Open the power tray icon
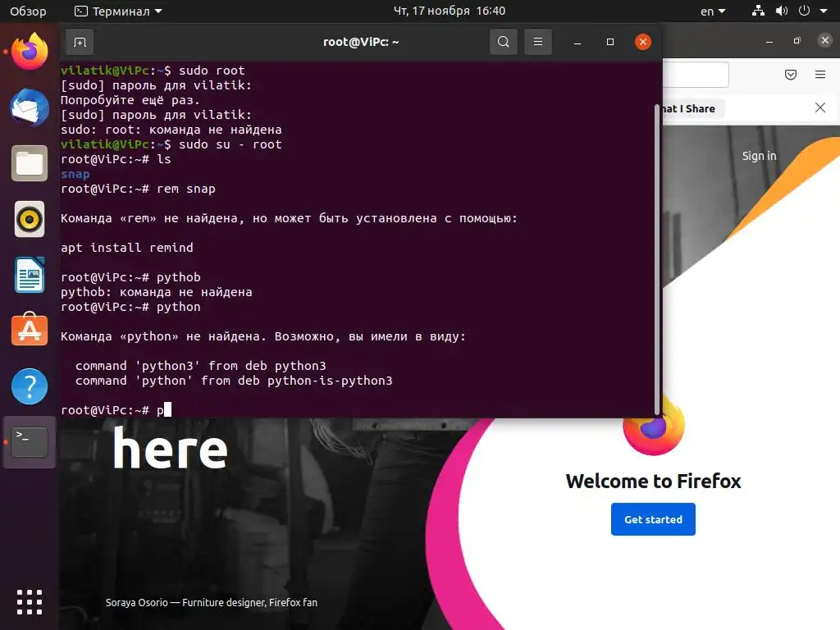The width and height of the screenshot is (840, 630). [804, 11]
